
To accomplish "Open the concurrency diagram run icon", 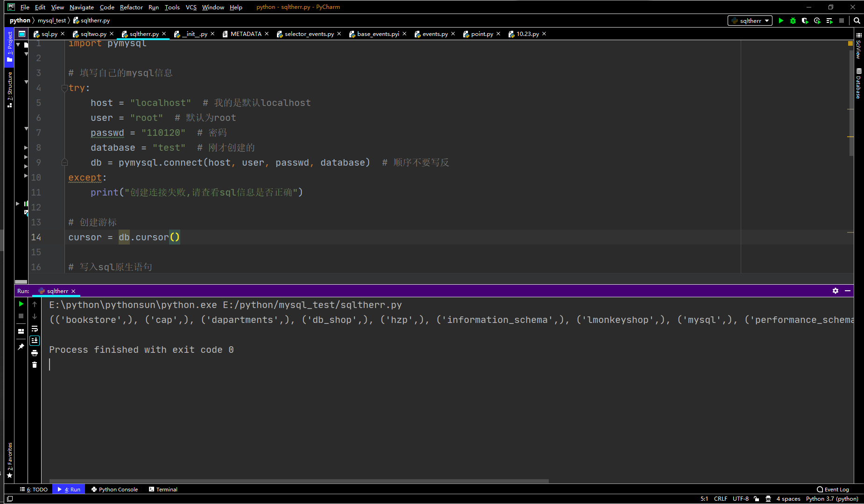I will 829,21.
